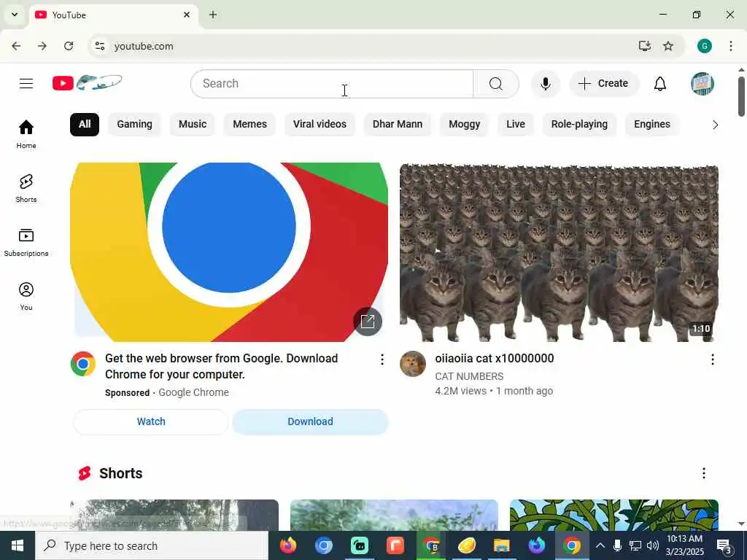Open the Windows Start menu
Viewport: 747px width, 560px height.
[18, 545]
